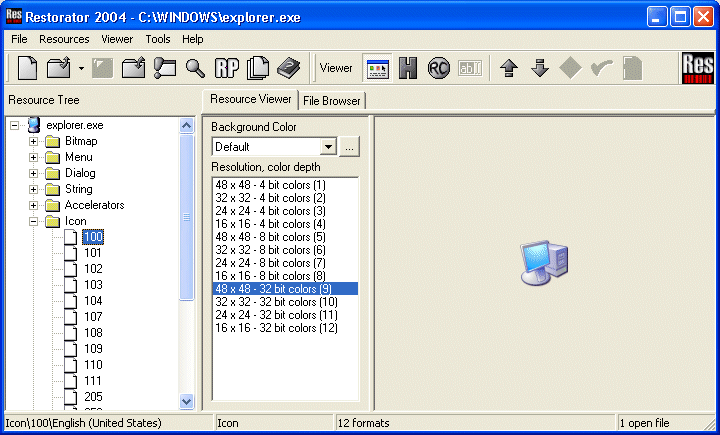Click '12 formats' in the status bar

[363, 424]
